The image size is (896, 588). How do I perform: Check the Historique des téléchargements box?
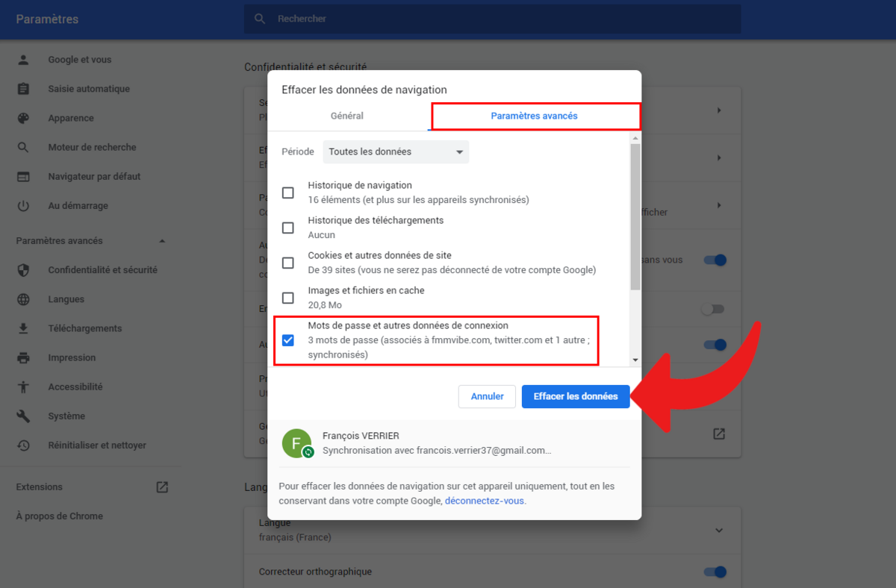click(288, 228)
